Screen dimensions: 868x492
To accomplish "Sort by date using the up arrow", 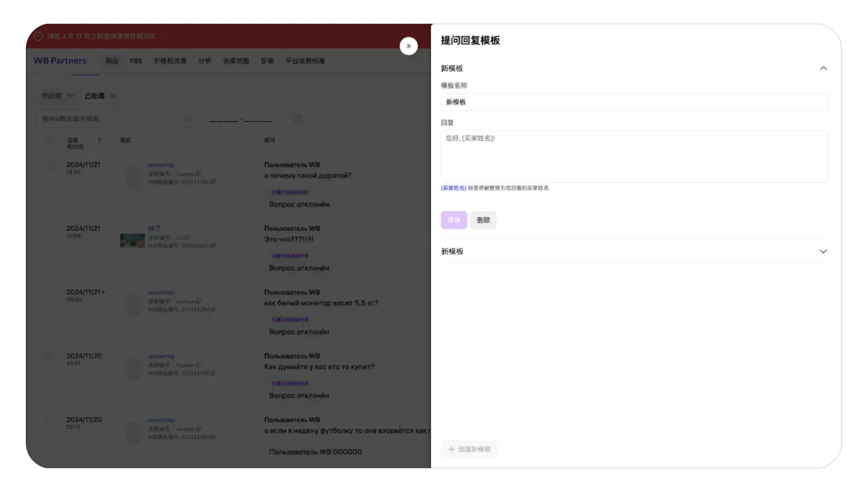I will [x=99, y=140].
